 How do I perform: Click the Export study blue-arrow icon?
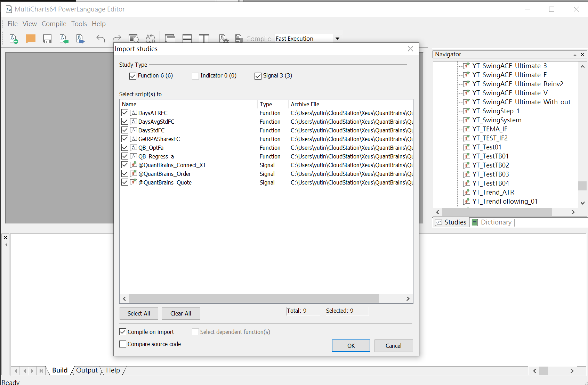coord(80,39)
